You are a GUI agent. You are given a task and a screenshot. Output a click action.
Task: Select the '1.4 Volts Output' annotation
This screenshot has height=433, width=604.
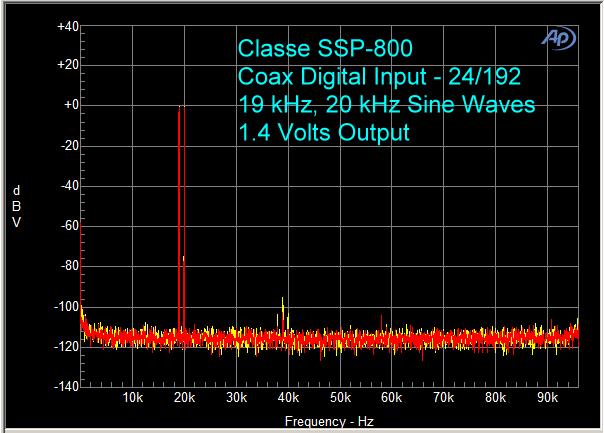click(323, 132)
